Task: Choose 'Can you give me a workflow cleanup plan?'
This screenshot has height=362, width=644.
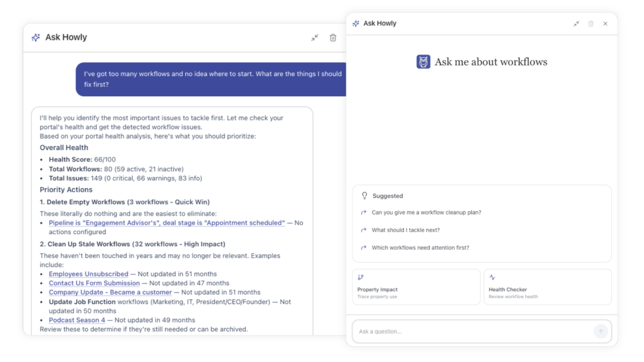Action: click(x=426, y=212)
